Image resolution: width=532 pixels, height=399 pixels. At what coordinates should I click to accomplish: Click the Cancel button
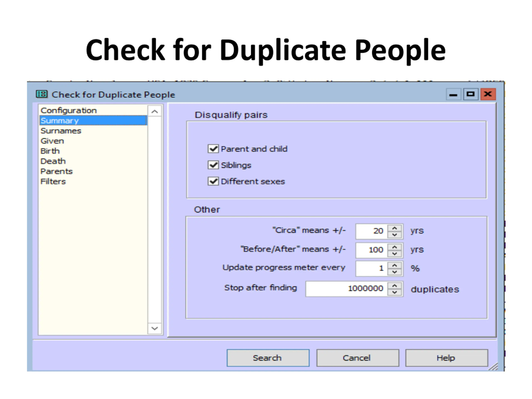coord(358,358)
